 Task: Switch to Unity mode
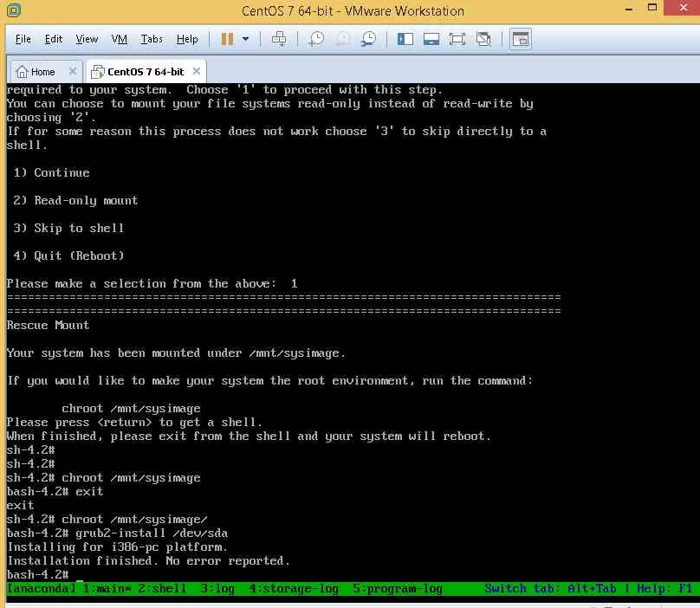(483, 39)
